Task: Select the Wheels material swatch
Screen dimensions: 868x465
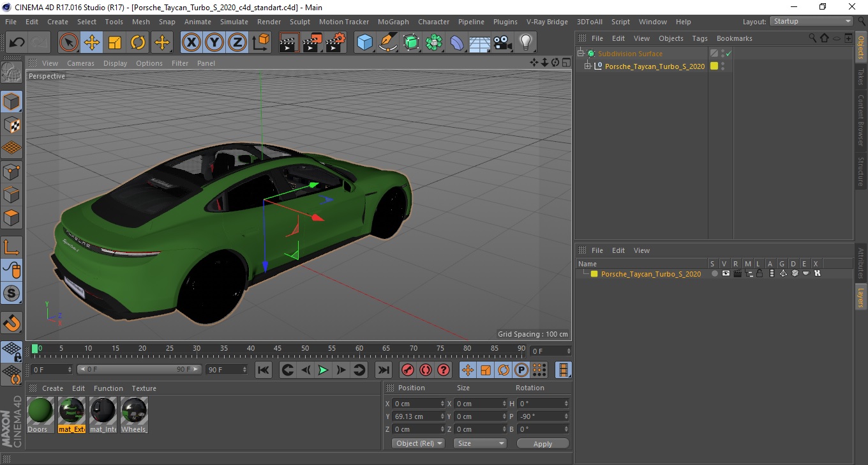Action: click(x=134, y=410)
